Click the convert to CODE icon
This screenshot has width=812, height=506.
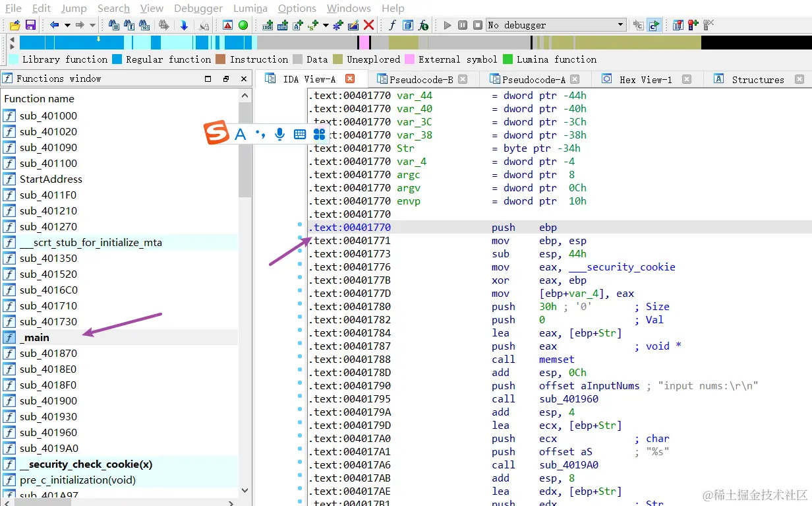268,25
